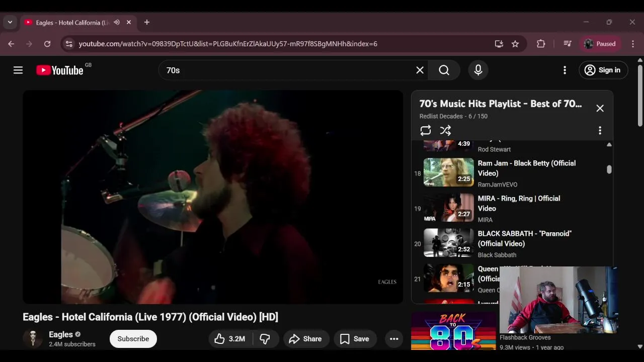This screenshot has width=644, height=362.
Task: Like the video with 3.2M thumbs up
Action: coord(230,339)
